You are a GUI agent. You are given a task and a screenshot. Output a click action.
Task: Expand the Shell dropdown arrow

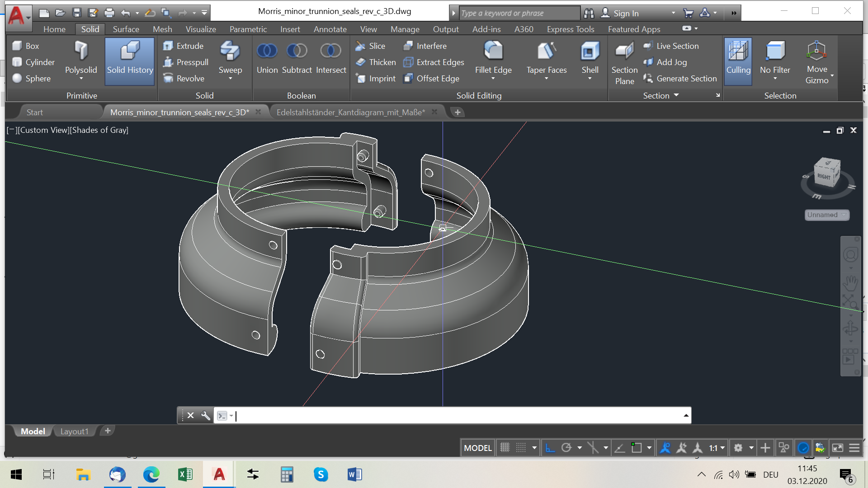pos(590,79)
